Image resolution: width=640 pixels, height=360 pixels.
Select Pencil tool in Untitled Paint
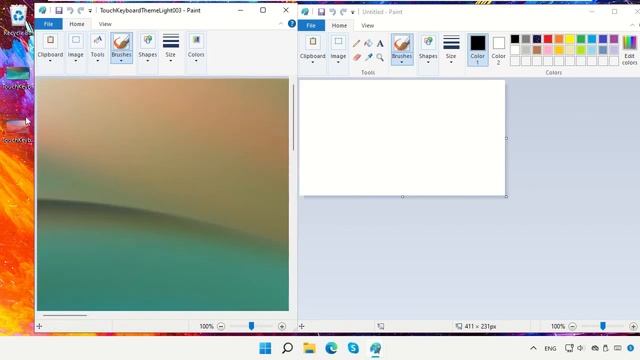(356, 44)
